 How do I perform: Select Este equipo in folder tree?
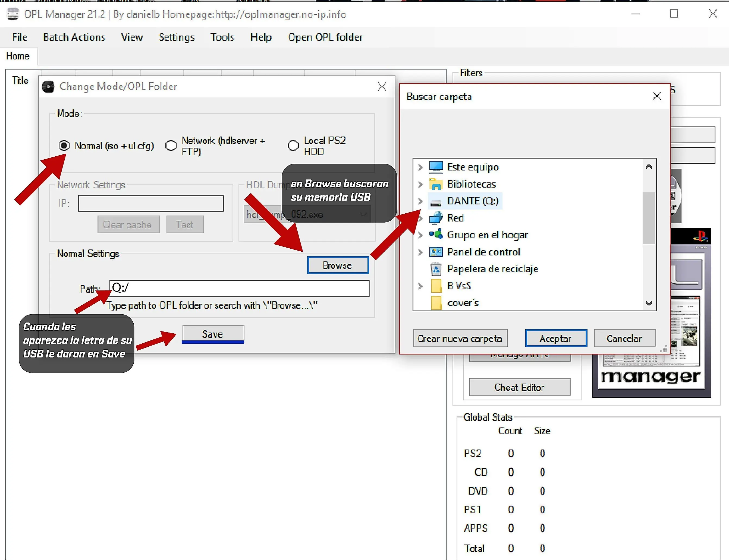(x=473, y=167)
